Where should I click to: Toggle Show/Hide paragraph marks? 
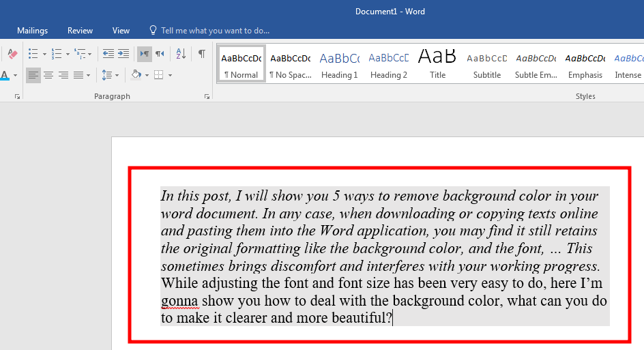202,54
